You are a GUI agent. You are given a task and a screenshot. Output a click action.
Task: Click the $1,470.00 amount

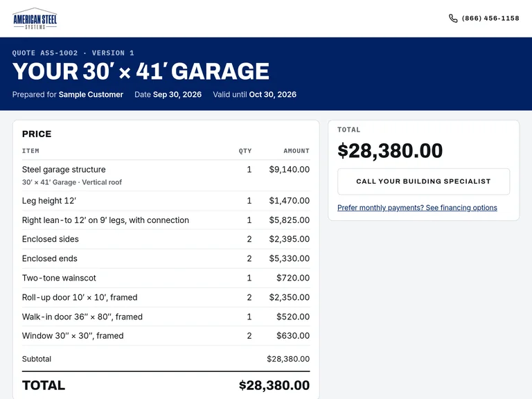pyautogui.click(x=289, y=200)
